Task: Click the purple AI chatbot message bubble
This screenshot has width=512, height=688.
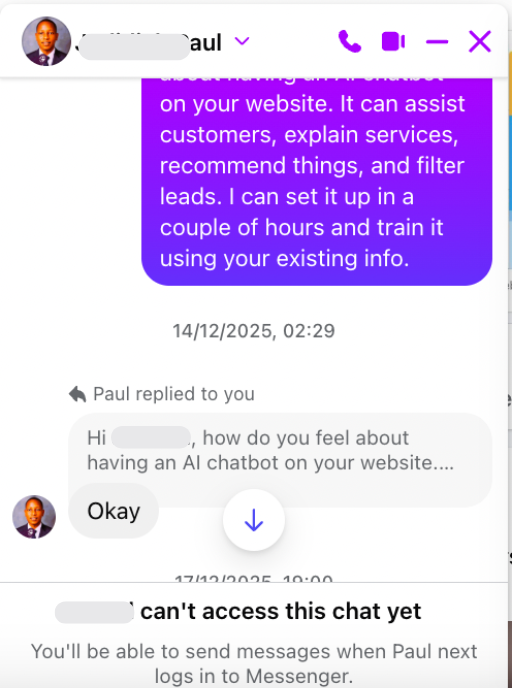Action: (x=317, y=181)
